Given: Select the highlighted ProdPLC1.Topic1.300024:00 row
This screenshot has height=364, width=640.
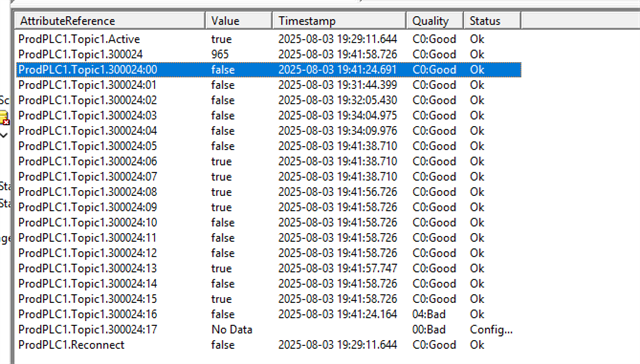Looking at the screenshot, I should point(269,70).
